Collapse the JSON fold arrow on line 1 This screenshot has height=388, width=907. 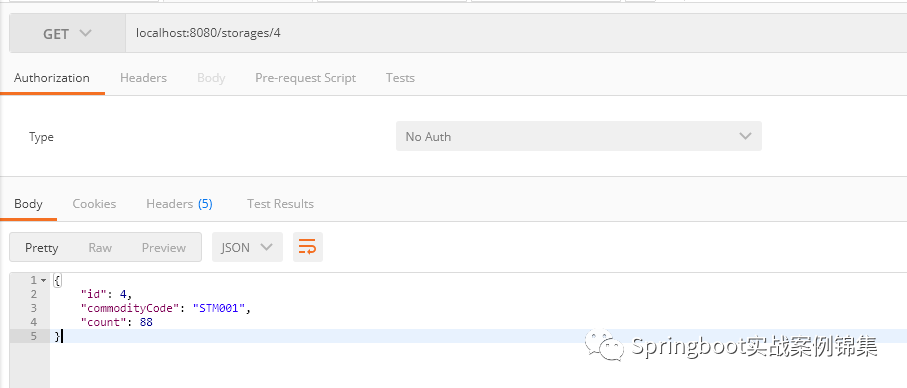tap(43, 280)
